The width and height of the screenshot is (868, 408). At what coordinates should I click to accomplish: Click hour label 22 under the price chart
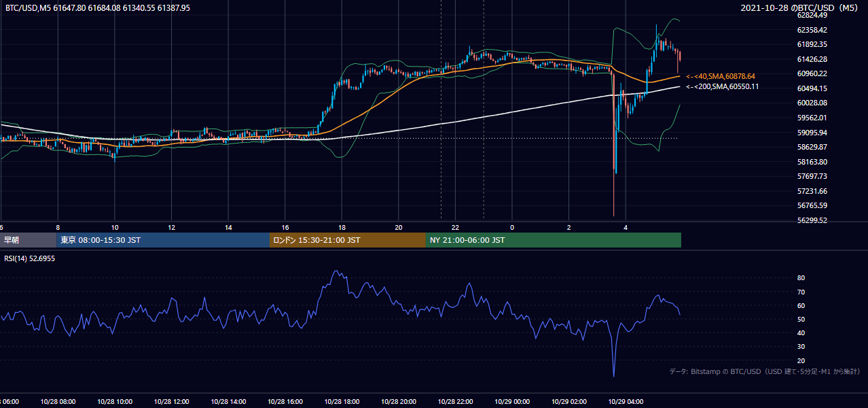pos(455,227)
